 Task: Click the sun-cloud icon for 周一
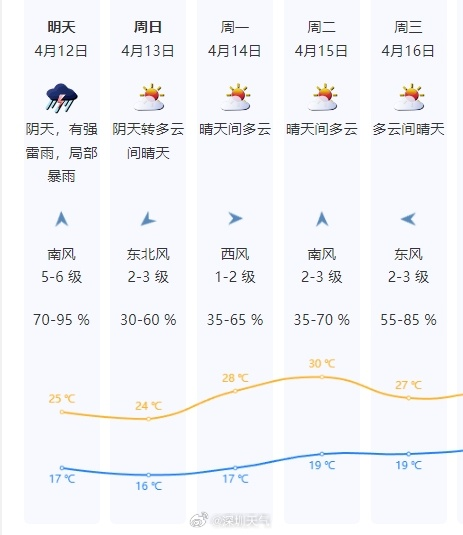pyautogui.click(x=235, y=98)
